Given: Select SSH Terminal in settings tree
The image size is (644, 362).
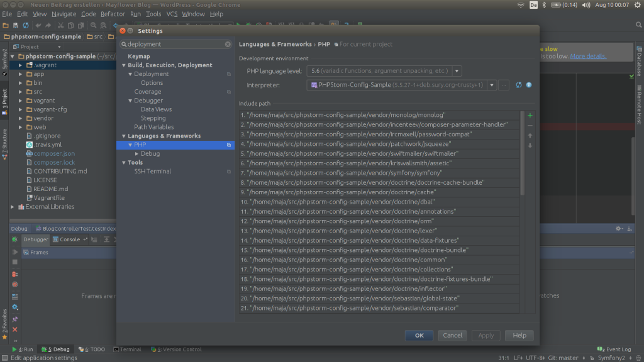Looking at the screenshot, I should pos(152,171).
